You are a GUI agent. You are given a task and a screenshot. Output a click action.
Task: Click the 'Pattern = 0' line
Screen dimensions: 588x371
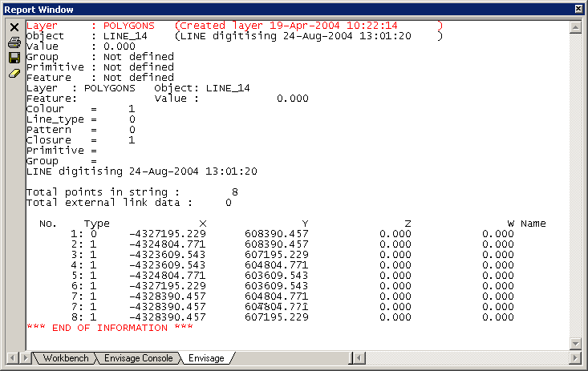pyautogui.click(x=81, y=130)
